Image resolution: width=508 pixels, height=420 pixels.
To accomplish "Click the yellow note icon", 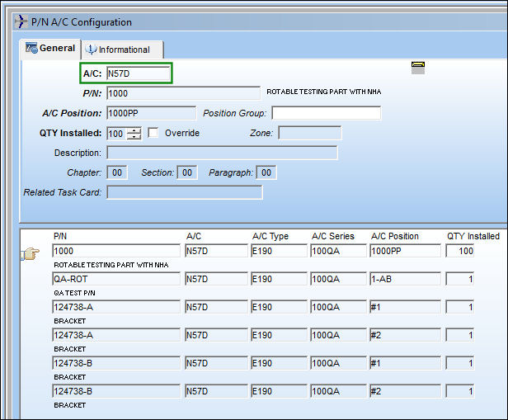I will [x=418, y=68].
